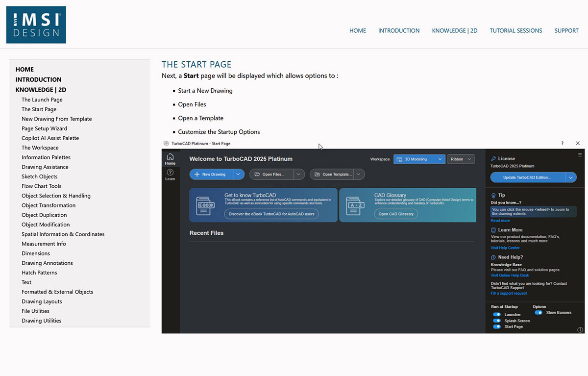Open the 3D Modeling workspace dropdown

(x=419, y=159)
